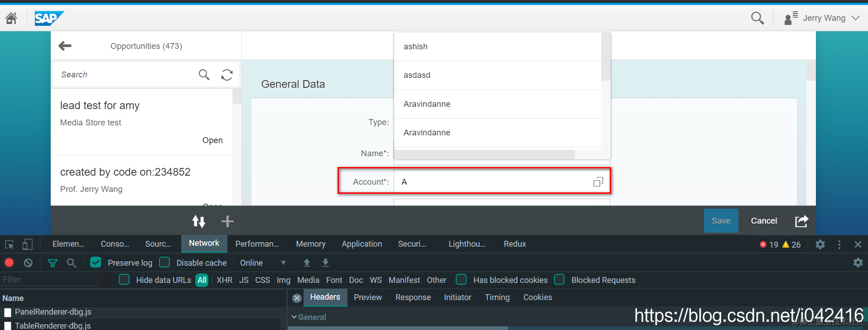Open the Security tab
The image size is (868, 330).
412,244
